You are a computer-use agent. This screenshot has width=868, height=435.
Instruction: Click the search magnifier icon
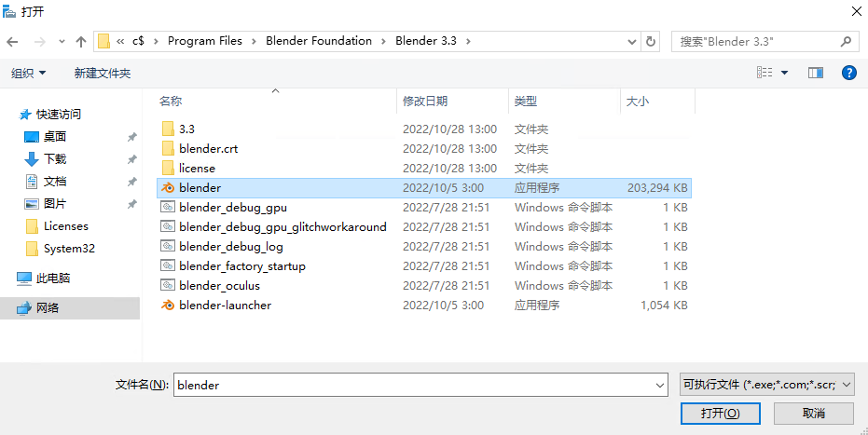[x=846, y=42]
